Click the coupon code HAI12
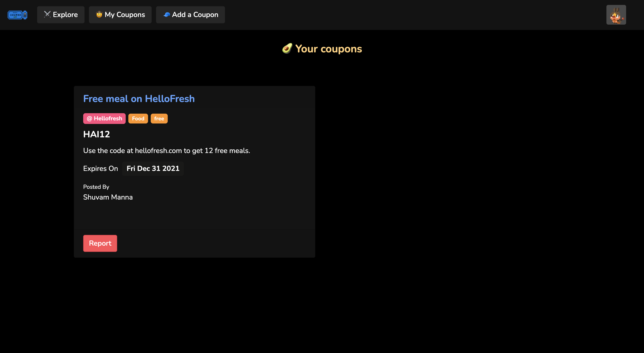The height and width of the screenshot is (353, 644). (97, 134)
